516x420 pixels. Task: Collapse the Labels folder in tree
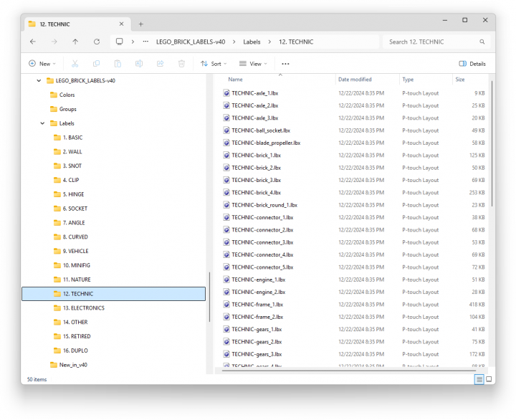point(42,123)
